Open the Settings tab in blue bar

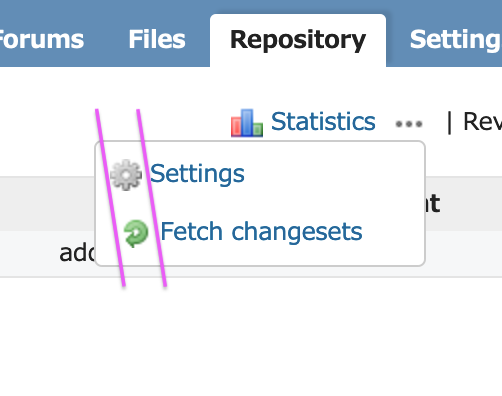(455, 41)
